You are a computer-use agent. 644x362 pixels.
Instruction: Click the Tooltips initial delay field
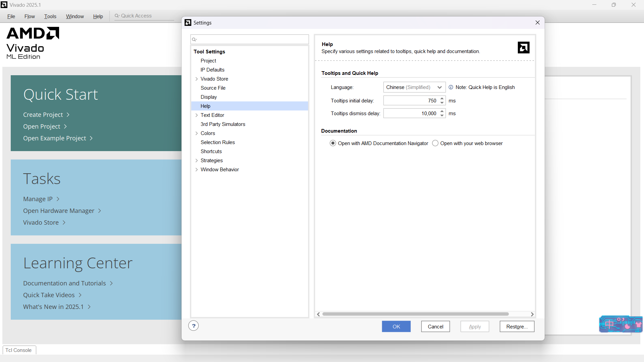[x=411, y=101]
